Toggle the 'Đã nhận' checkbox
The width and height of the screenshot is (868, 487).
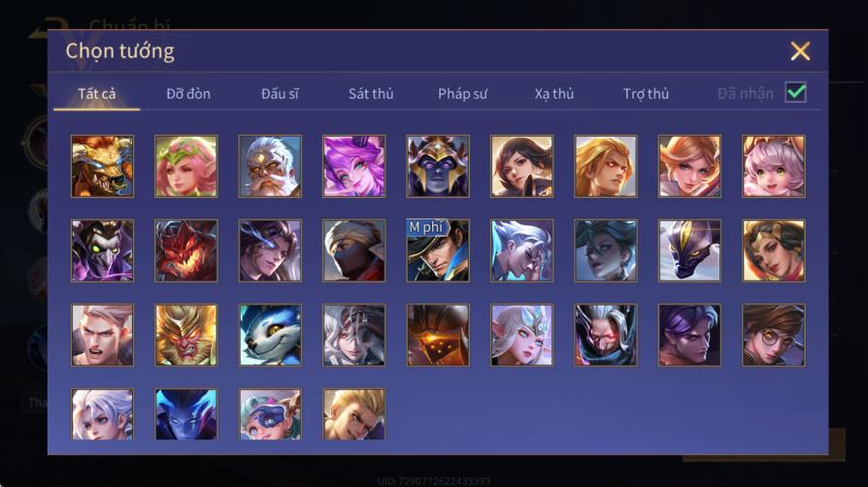pos(795,92)
